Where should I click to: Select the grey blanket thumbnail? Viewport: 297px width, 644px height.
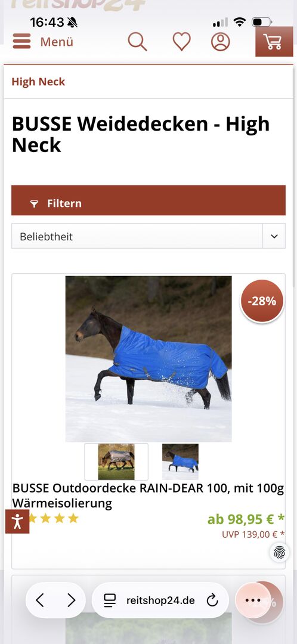click(116, 462)
